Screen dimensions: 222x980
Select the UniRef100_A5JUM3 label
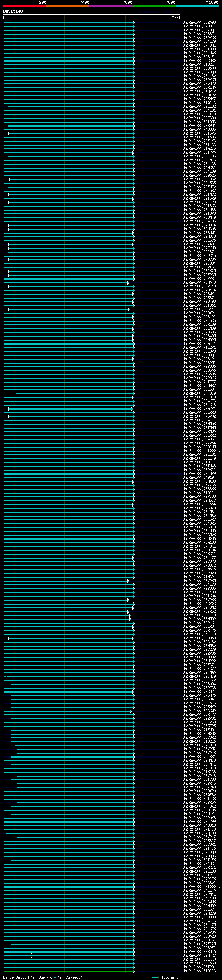pyautogui.click(x=199, y=531)
